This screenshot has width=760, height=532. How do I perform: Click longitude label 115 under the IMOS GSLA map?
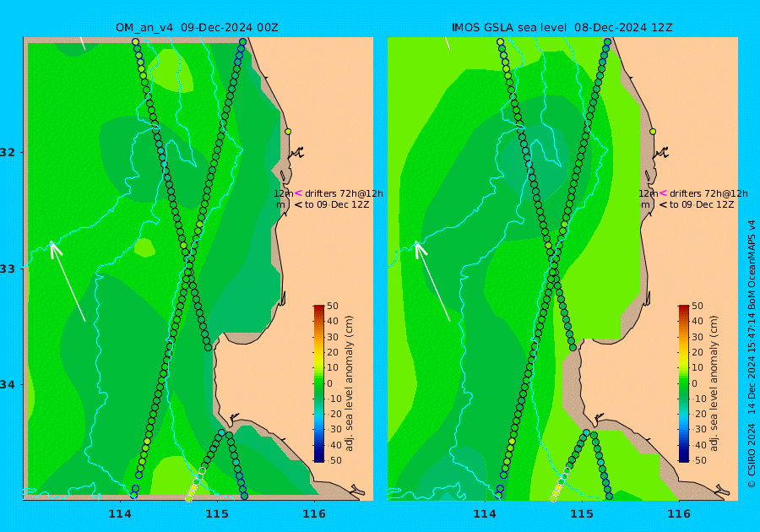click(x=582, y=514)
